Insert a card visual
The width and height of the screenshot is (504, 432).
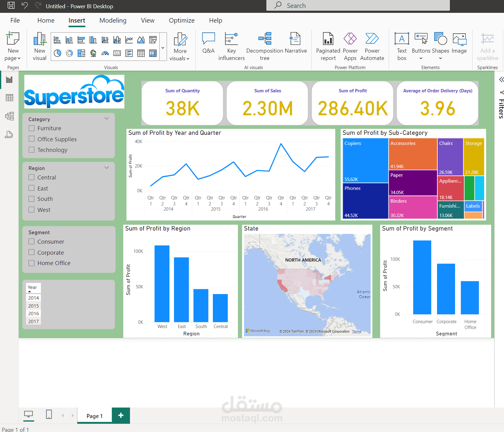point(117,53)
